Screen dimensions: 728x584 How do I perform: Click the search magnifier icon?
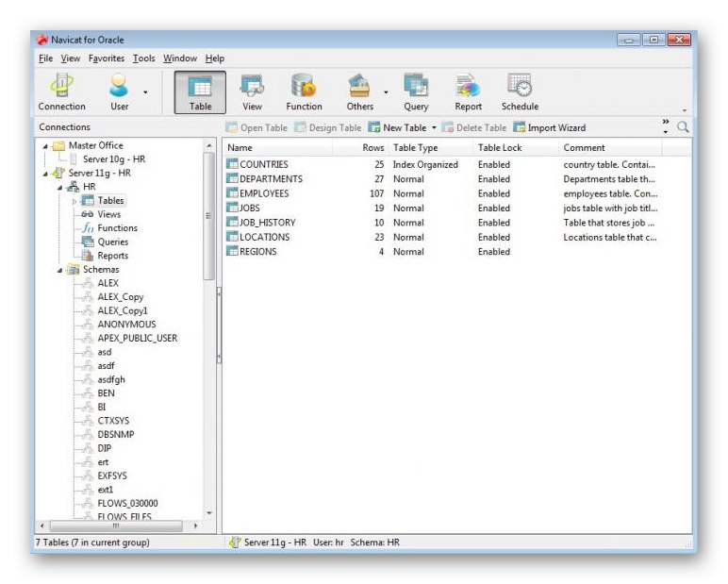[683, 126]
